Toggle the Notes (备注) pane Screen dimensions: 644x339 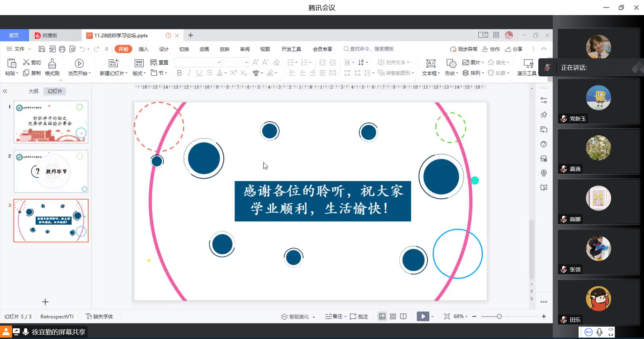333,317
